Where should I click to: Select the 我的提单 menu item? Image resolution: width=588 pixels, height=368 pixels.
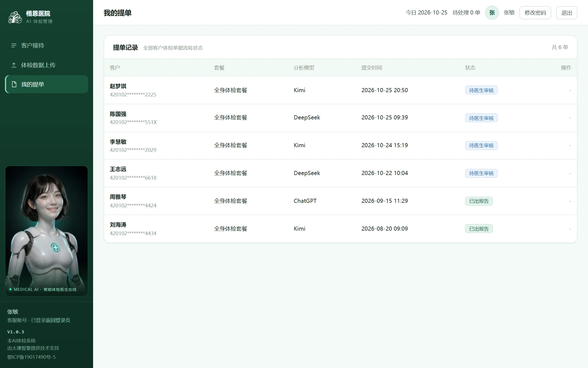tap(47, 85)
